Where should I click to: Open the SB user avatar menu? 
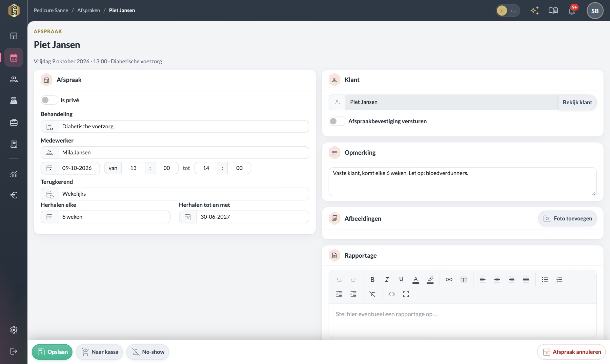[x=595, y=10]
